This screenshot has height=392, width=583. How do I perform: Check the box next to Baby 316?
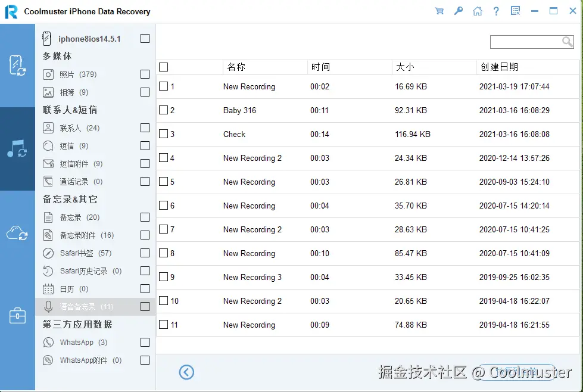click(164, 110)
